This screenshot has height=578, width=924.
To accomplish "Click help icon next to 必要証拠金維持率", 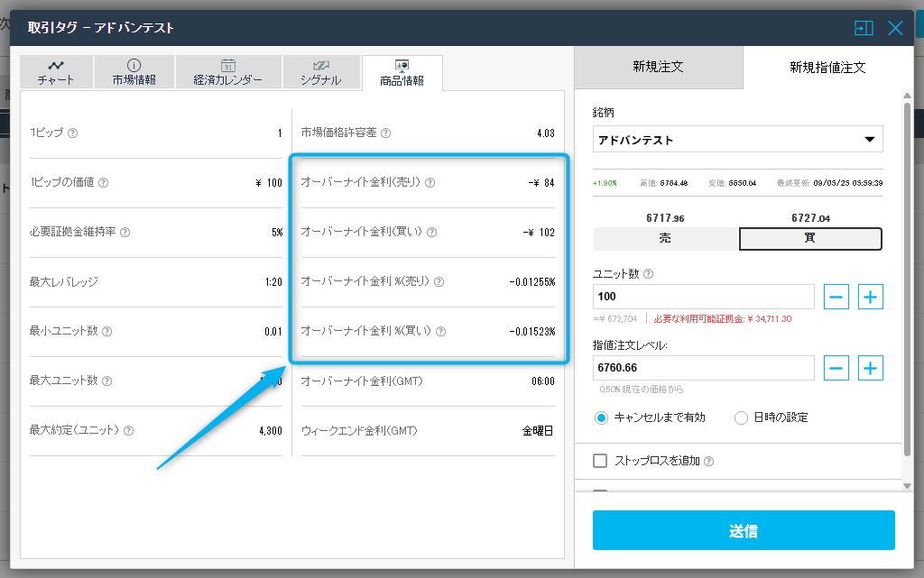I will pyautogui.click(x=125, y=233).
